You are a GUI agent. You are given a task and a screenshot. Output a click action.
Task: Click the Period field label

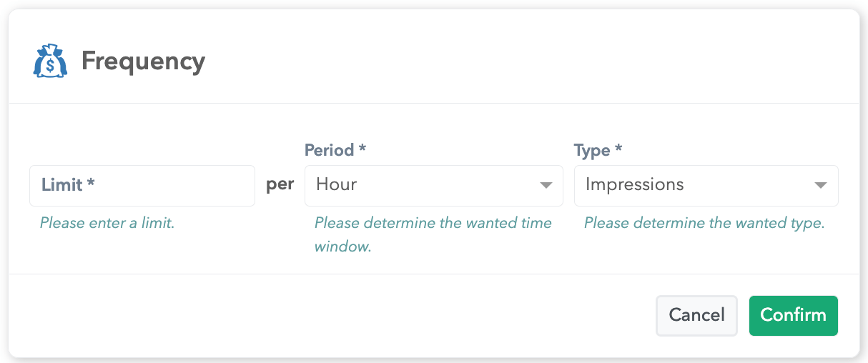(330, 150)
